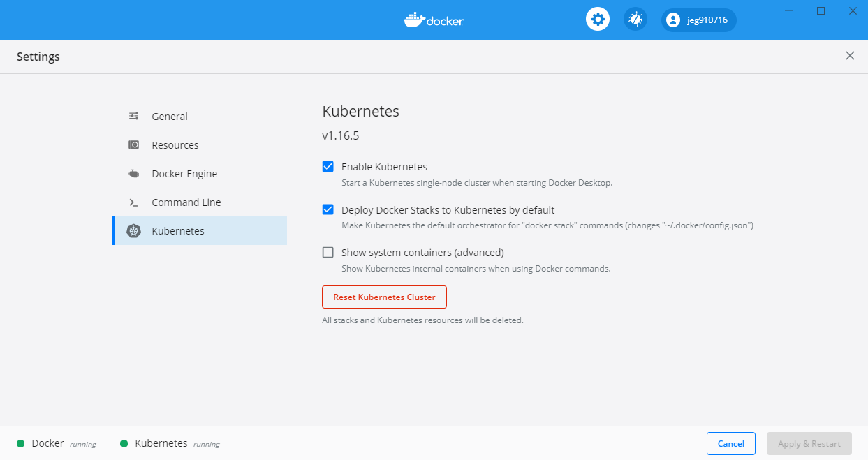Viewport: 868px width, 460px height.
Task: Click the Kubernetes version v1.16.5 text
Action: [x=341, y=135]
